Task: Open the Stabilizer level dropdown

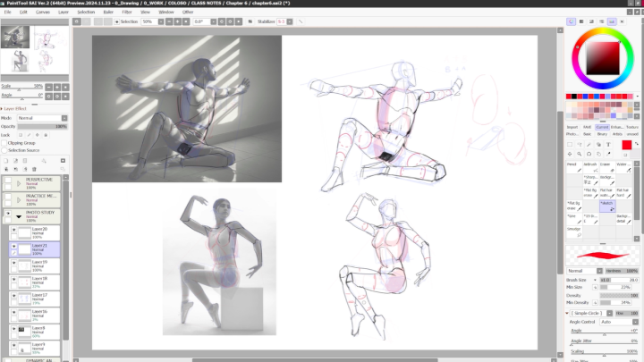Action: point(290,21)
